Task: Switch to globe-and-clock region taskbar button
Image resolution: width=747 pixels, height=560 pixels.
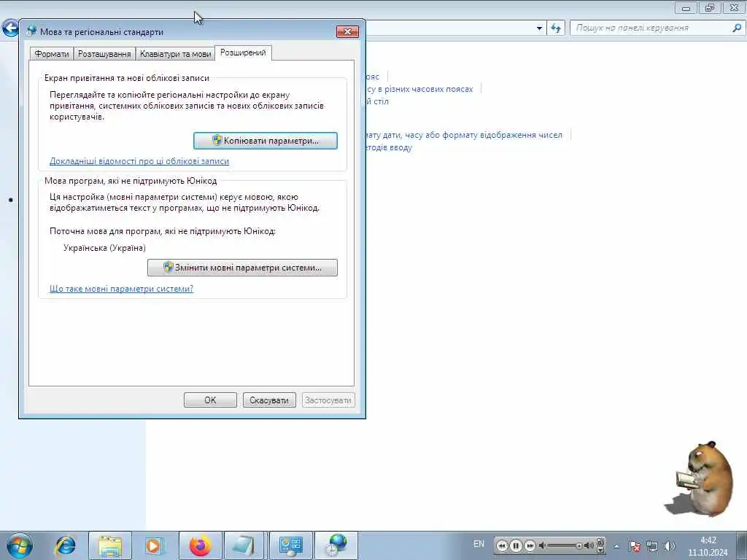Action: click(336, 545)
